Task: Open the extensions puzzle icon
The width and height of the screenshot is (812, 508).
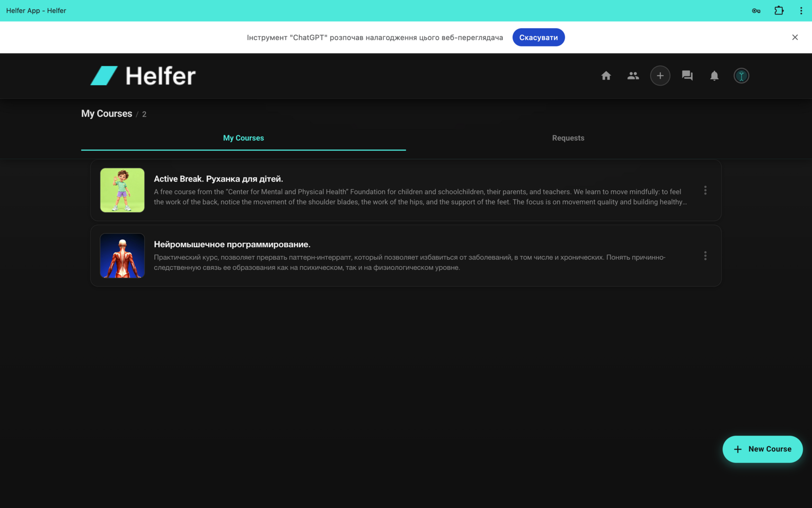Action: [779, 11]
